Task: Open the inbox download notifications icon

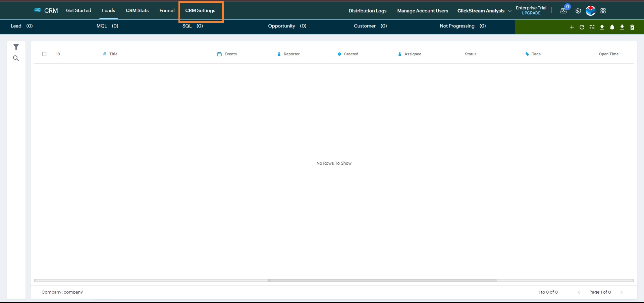Action: tap(563, 11)
